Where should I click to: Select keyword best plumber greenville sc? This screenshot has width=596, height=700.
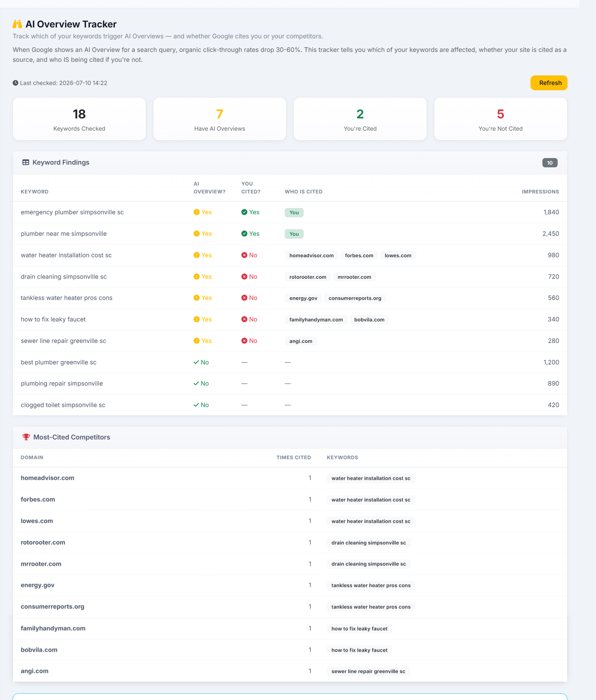[x=59, y=362]
